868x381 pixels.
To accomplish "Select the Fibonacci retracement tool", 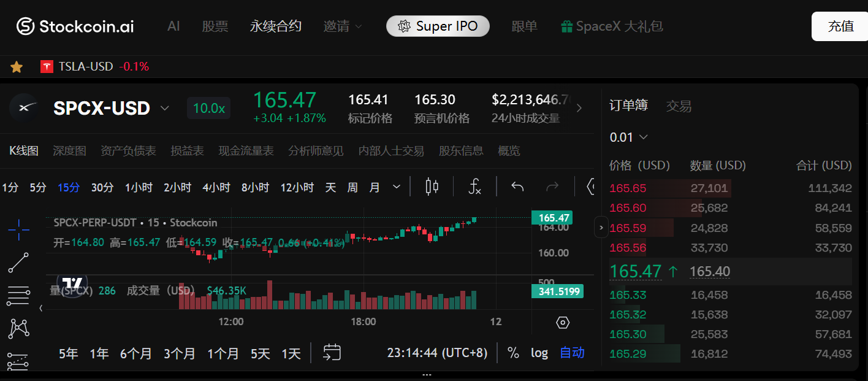I will [18, 296].
